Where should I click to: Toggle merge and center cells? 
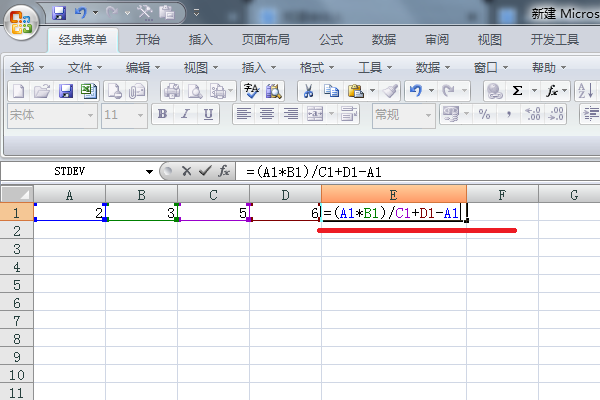tap(315, 114)
